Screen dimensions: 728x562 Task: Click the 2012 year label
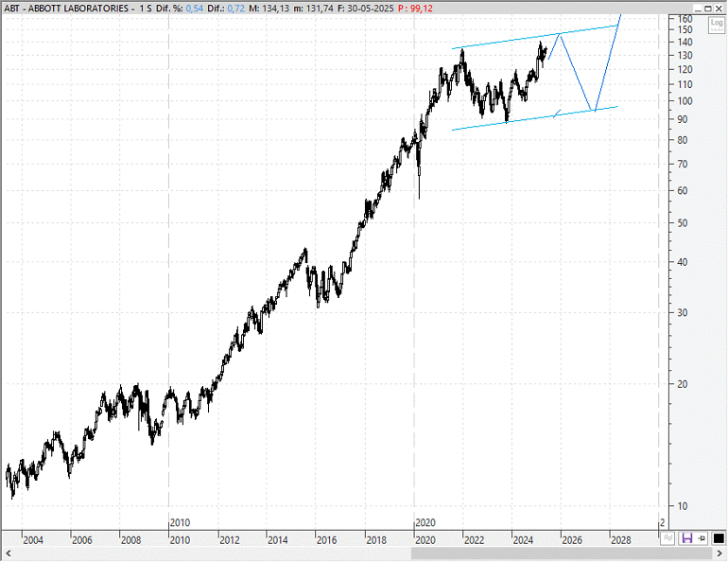pyautogui.click(x=230, y=540)
